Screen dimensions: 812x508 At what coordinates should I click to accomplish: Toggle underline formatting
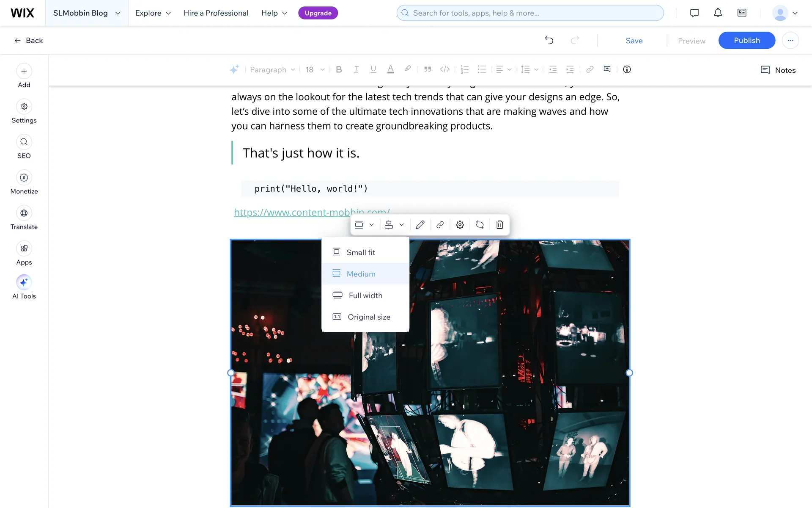point(373,69)
